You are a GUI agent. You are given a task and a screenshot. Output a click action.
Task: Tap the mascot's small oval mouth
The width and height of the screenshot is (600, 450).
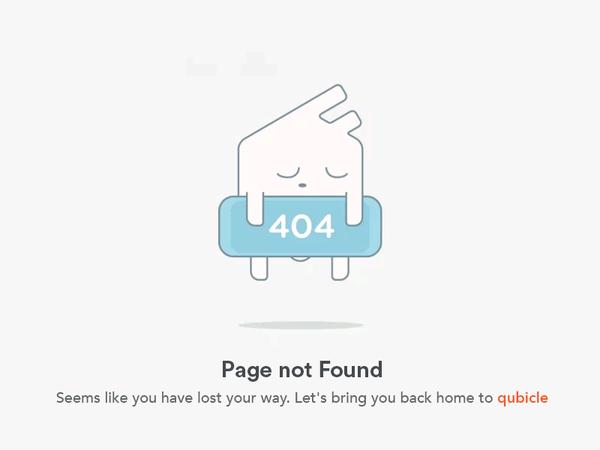pos(302,185)
